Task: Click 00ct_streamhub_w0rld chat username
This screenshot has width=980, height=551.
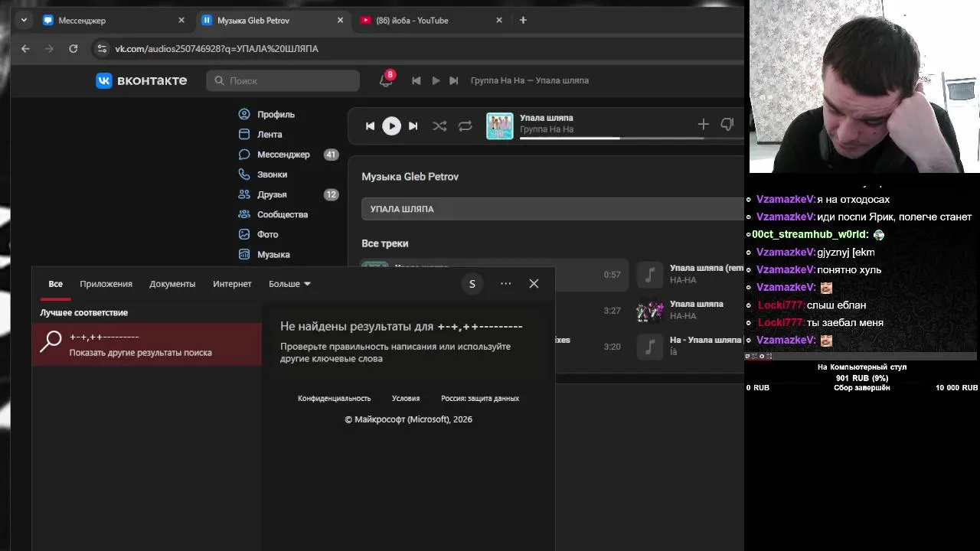Action: 810,234
